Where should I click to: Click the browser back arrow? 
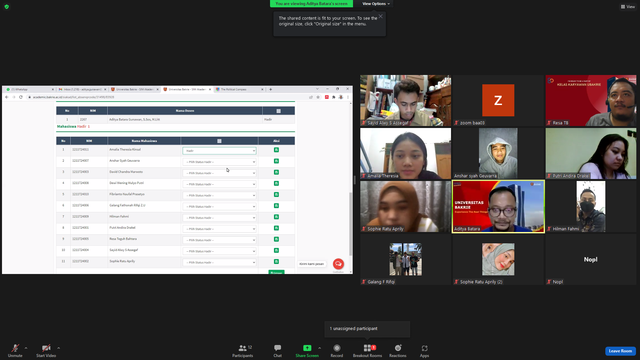(x=7, y=97)
